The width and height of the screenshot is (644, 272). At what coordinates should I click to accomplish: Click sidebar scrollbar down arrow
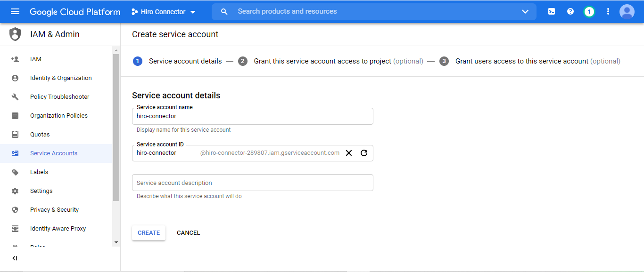(116, 242)
